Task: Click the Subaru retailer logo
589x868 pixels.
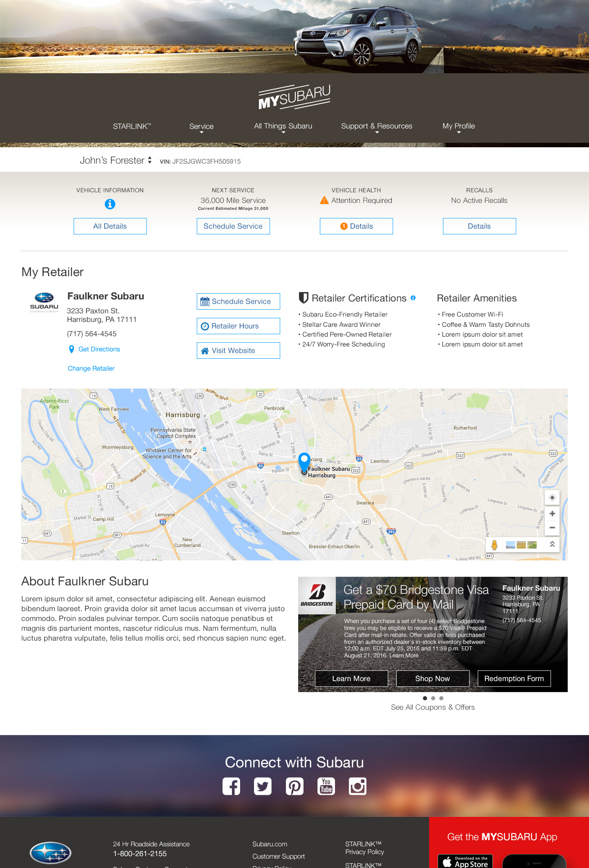Action: [x=44, y=302]
